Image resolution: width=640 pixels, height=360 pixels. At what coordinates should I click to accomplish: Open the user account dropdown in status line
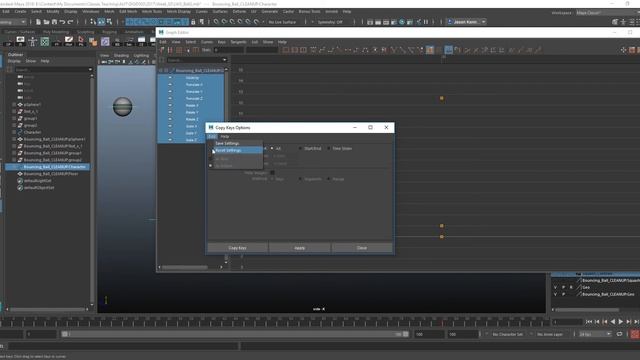[x=467, y=22]
